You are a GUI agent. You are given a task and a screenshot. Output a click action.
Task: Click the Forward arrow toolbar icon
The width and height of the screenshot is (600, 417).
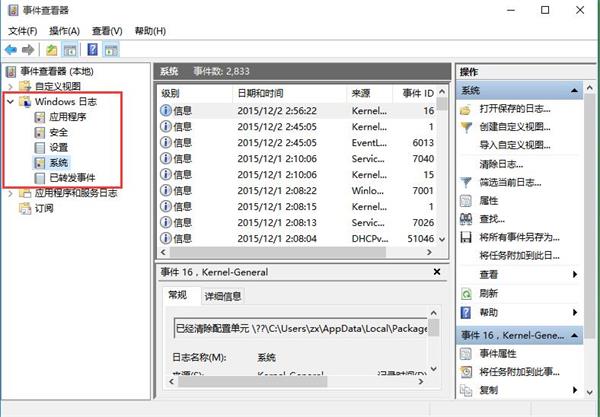28,50
